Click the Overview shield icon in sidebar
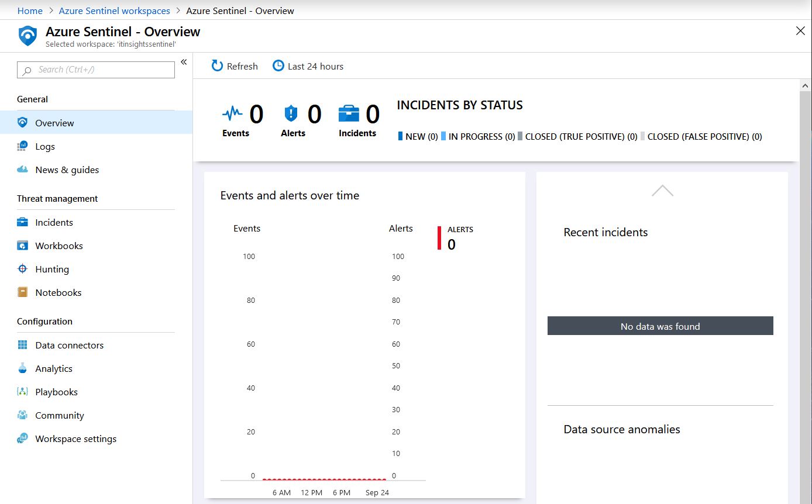Image resolution: width=812 pixels, height=504 pixels. [x=23, y=123]
